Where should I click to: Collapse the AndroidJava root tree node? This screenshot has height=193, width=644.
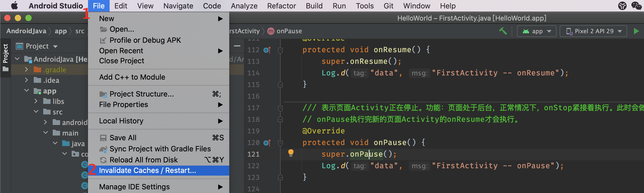click(17, 59)
